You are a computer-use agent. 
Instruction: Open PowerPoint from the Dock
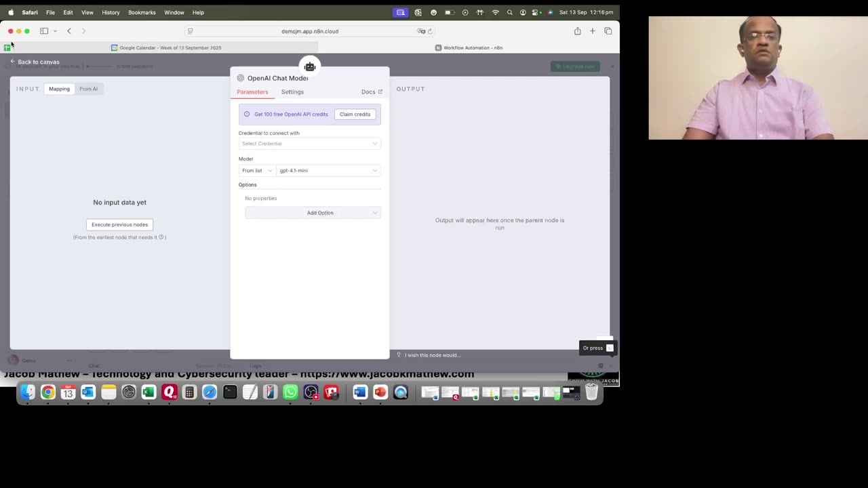(x=380, y=392)
